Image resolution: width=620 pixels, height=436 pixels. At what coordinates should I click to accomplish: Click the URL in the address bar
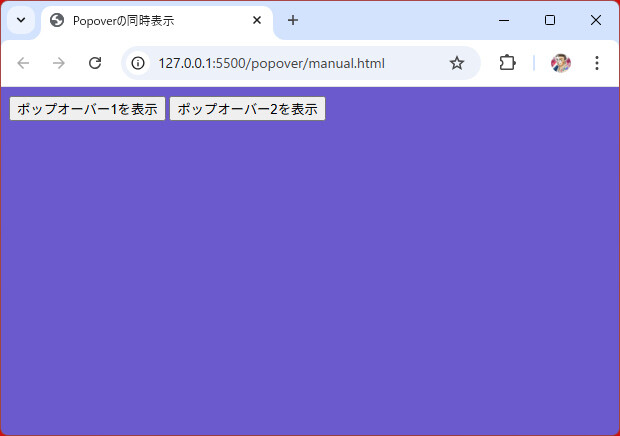click(271, 63)
